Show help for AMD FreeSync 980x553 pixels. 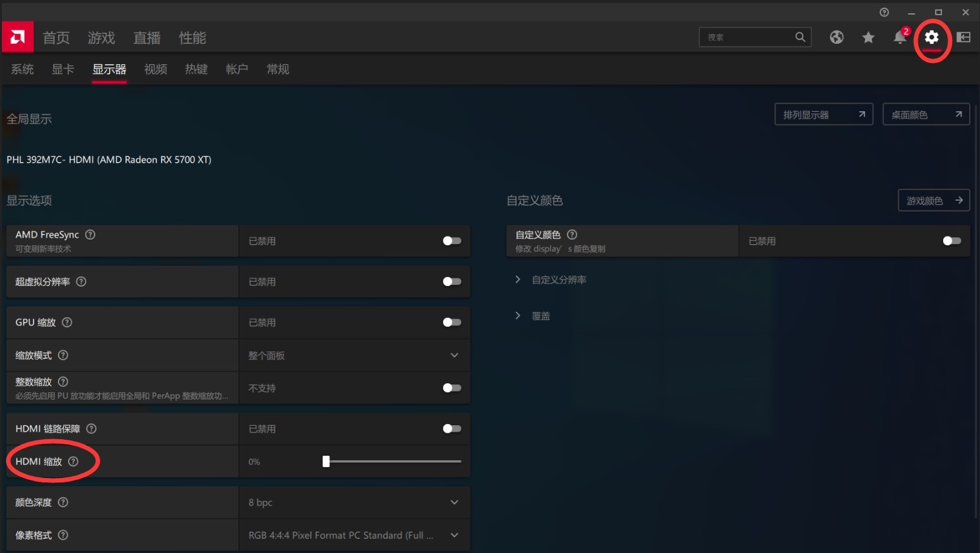tap(90, 235)
